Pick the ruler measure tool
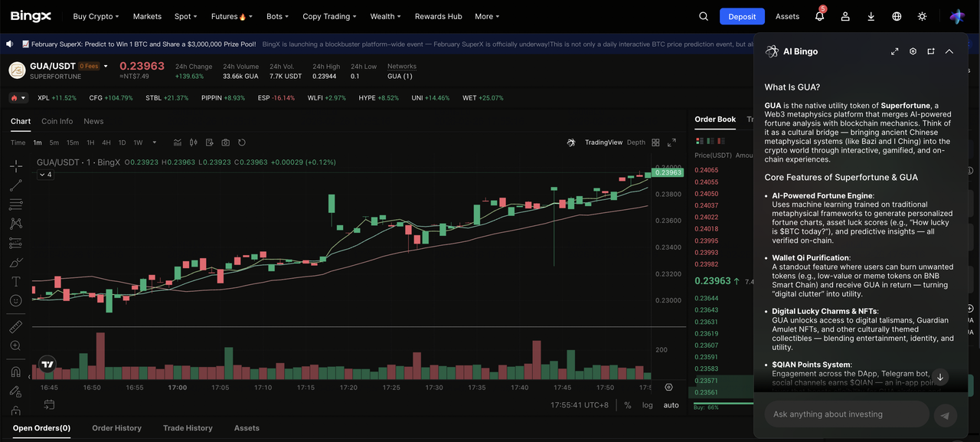Image resolution: width=980 pixels, height=442 pixels. click(x=15, y=327)
